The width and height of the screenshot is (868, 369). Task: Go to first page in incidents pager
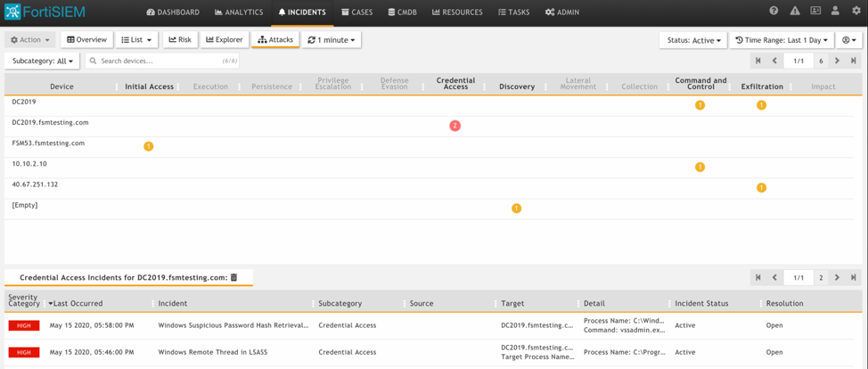(757, 277)
